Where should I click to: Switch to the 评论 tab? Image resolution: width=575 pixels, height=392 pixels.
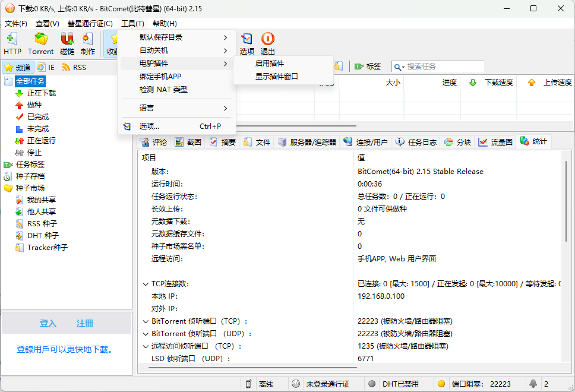[x=154, y=142]
